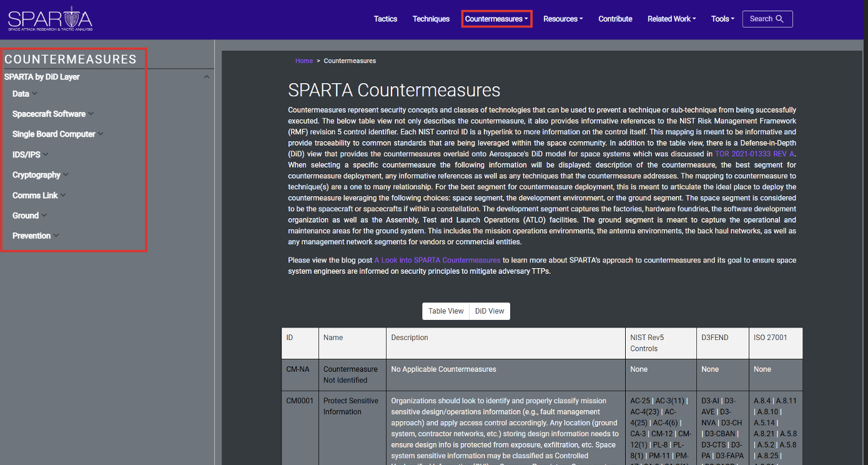Go to Techniques in the top navigation
868x465 pixels.
431,19
